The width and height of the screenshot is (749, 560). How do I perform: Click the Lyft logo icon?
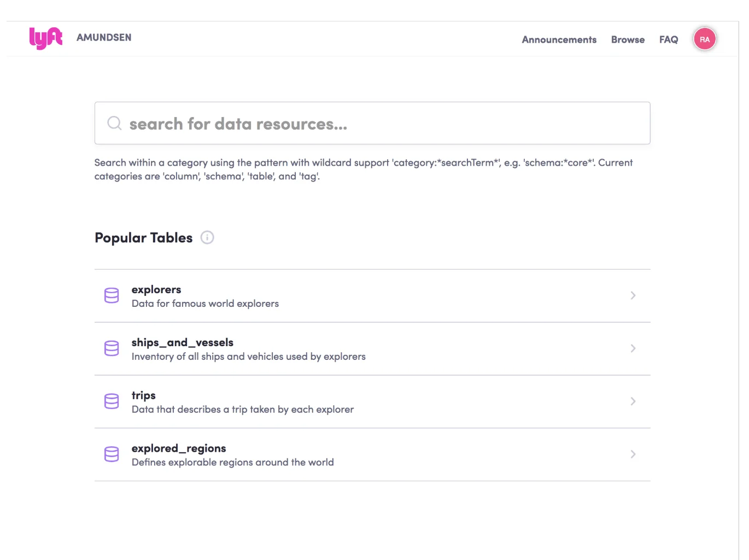[46, 38]
